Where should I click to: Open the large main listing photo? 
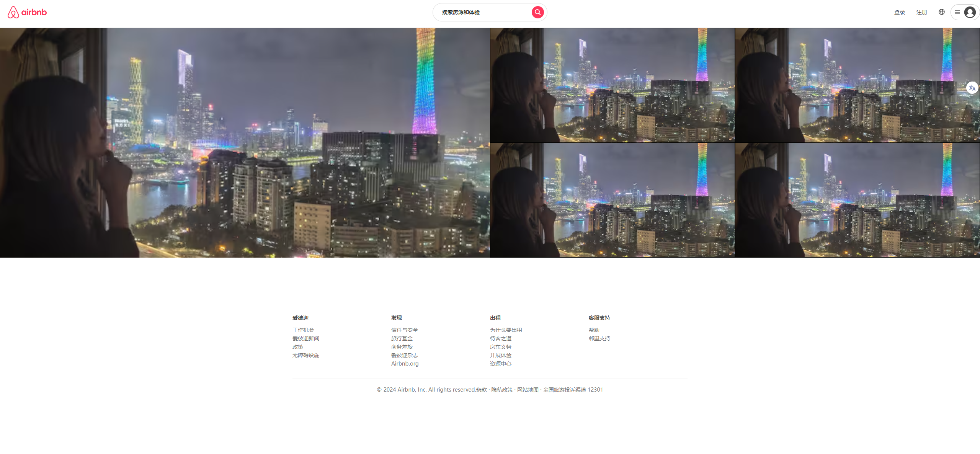tap(245, 142)
